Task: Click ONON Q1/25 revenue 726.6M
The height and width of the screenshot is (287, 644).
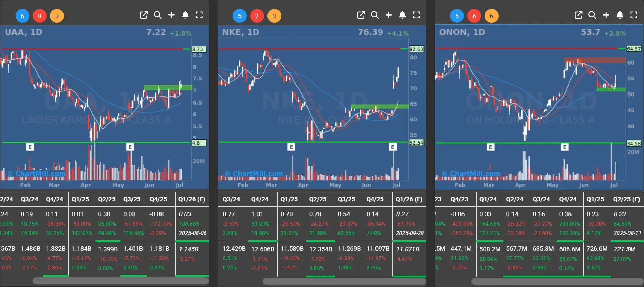Action: [597, 249]
